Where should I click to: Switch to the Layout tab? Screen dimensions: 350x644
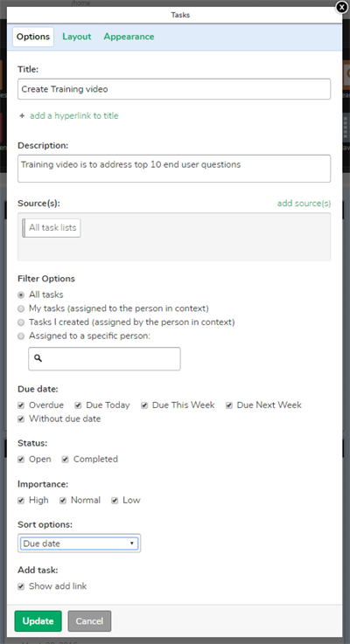(x=77, y=37)
